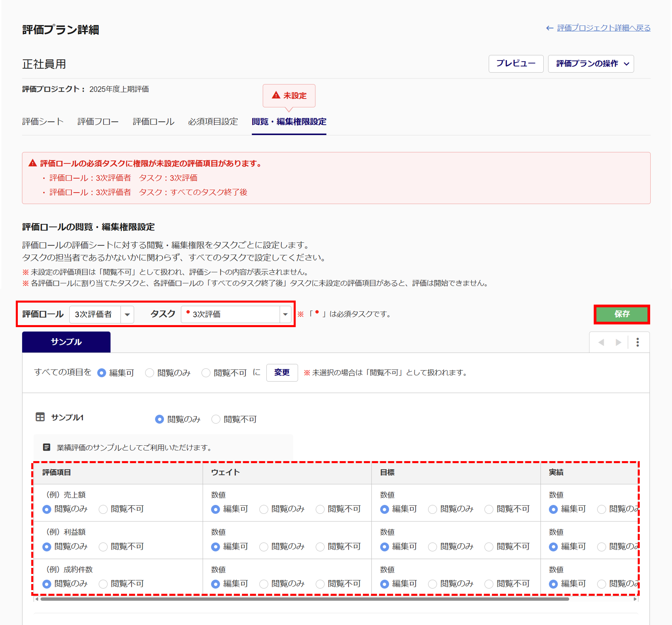Click the previous sheet left arrow icon

[x=601, y=342]
